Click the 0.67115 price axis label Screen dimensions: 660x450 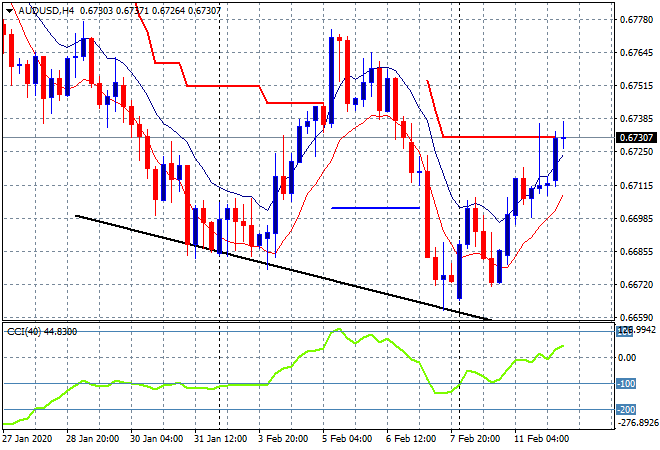click(636, 185)
